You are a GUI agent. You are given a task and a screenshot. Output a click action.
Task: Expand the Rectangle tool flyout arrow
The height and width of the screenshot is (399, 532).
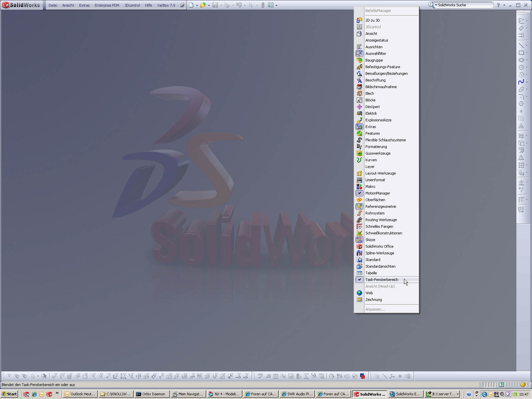tap(527, 53)
